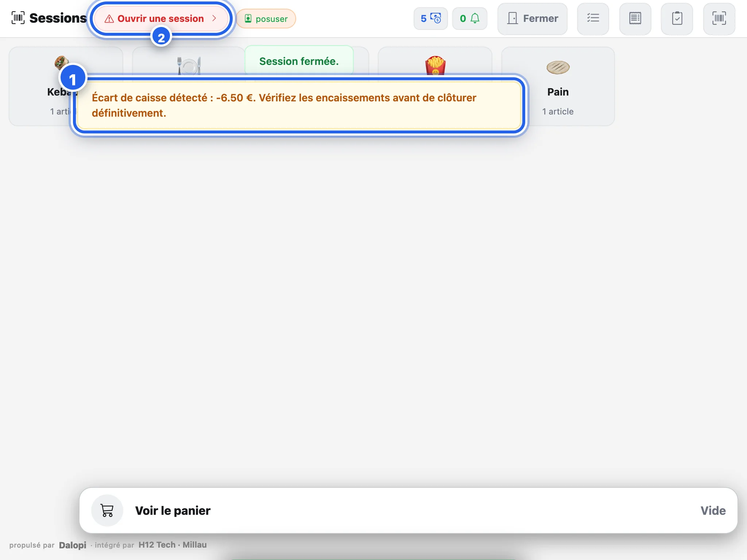Viewport: 747px width, 560px height.
Task: Select the plate and cutlery category card
Action: pos(189,62)
